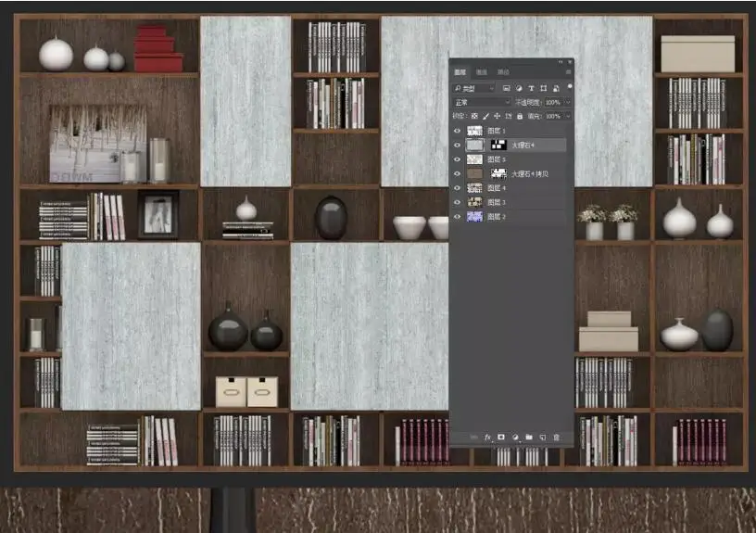Click the delete layer trash icon
The width and height of the screenshot is (756, 533).
556,437
